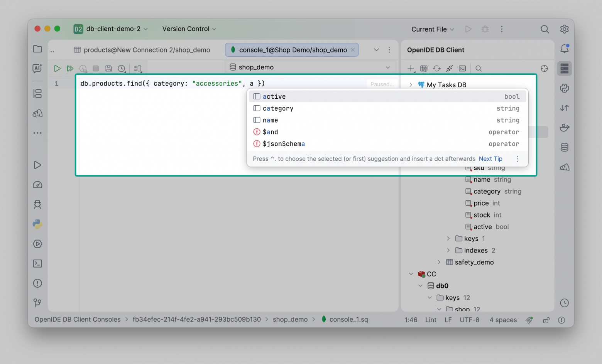Click the Lint status bar widget
This screenshot has width=602, height=364.
[431, 320]
